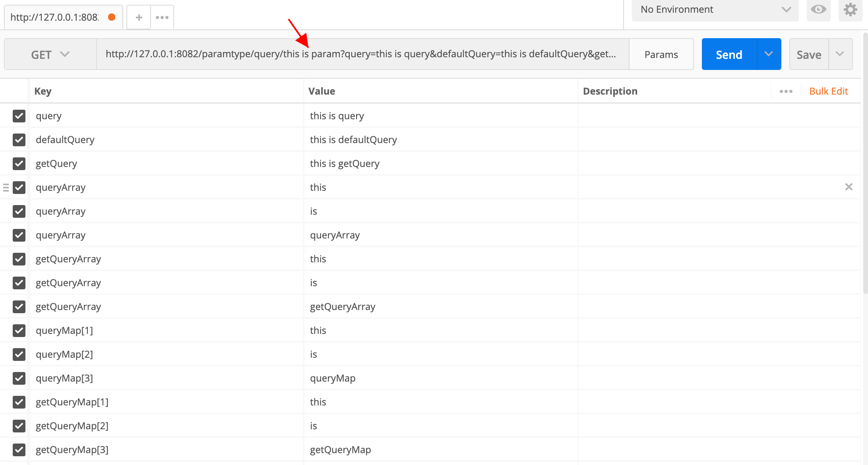The width and height of the screenshot is (868, 465).
Task: Click the Send button
Action: tap(729, 54)
